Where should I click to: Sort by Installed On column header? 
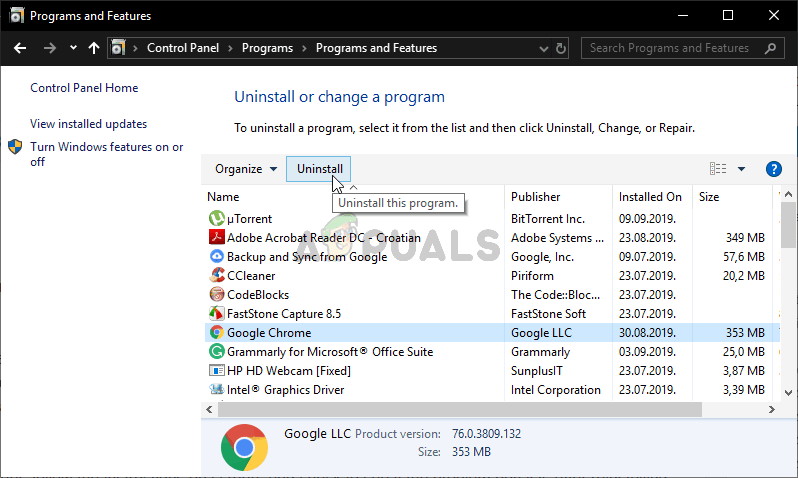[x=650, y=197]
